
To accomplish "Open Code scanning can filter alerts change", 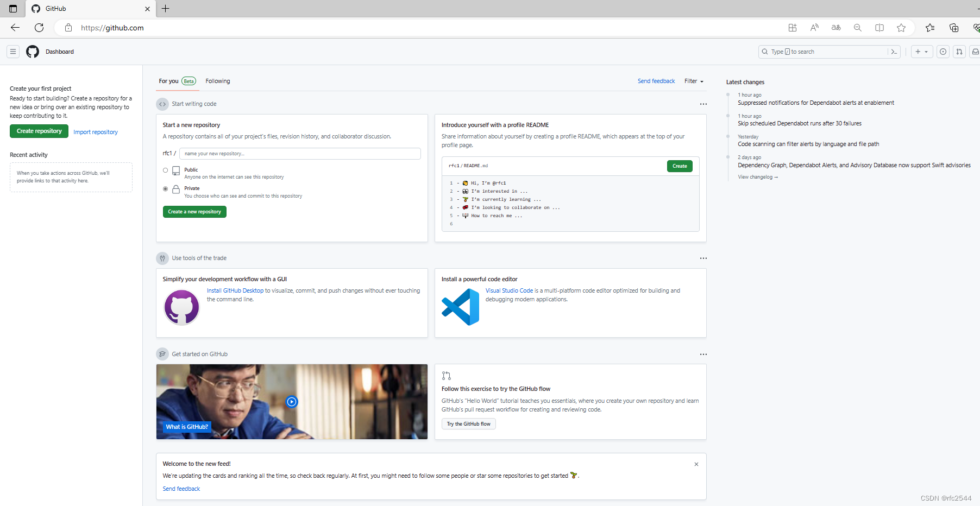I will point(808,144).
